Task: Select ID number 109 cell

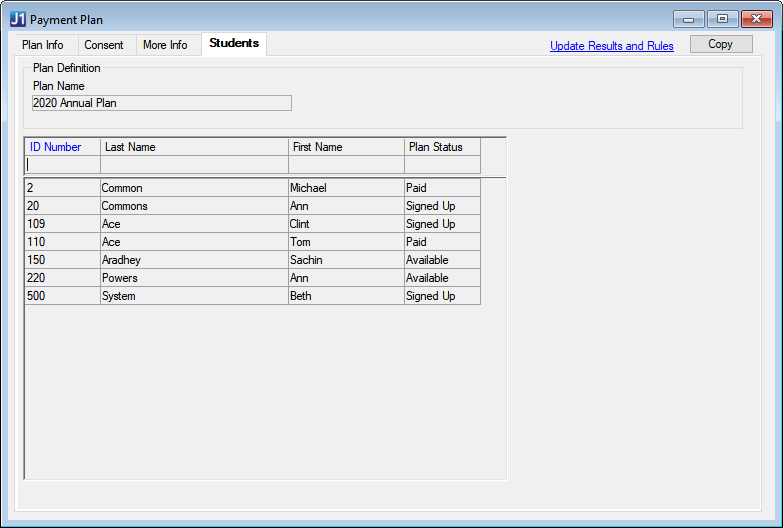Action: click(x=62, y=224)
